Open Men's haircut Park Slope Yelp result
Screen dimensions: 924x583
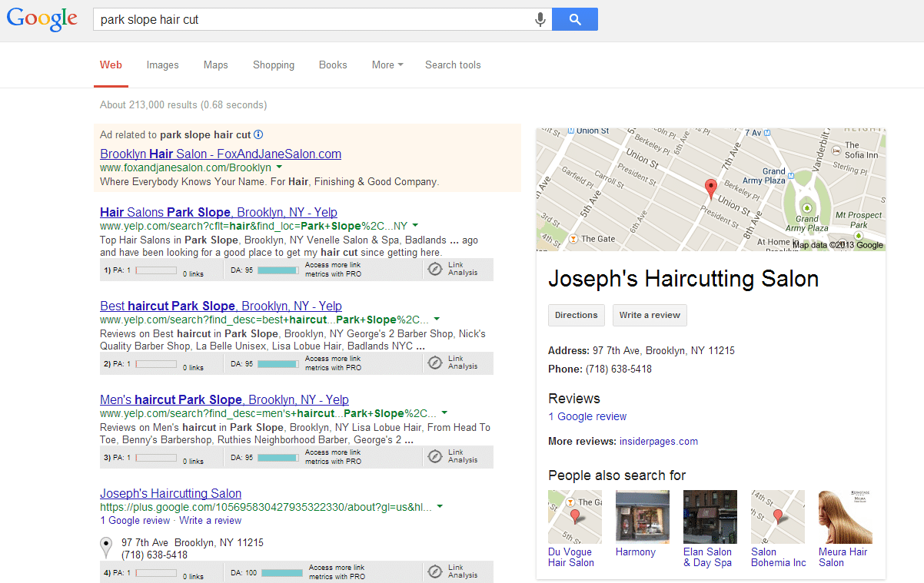click(224, 399)
